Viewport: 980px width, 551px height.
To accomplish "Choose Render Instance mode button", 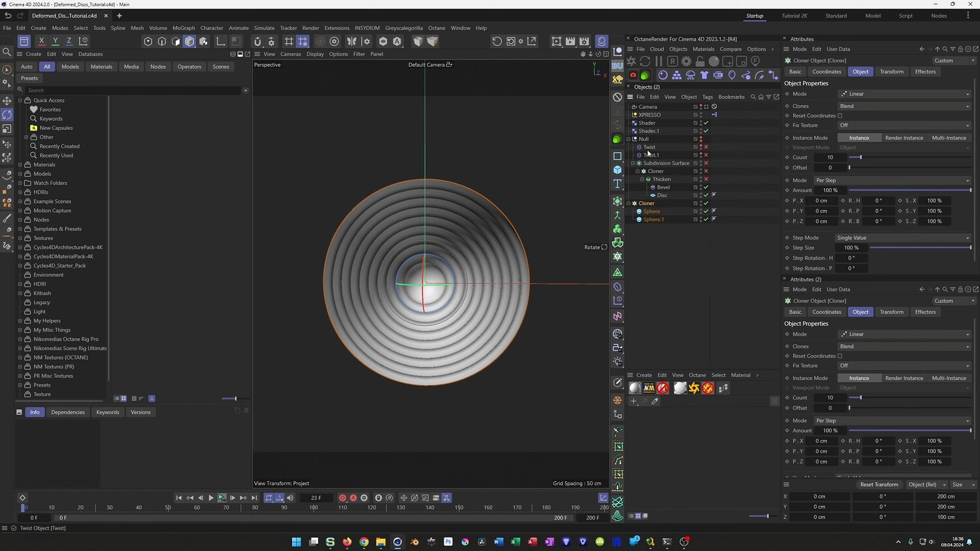I will coord(904,138).
